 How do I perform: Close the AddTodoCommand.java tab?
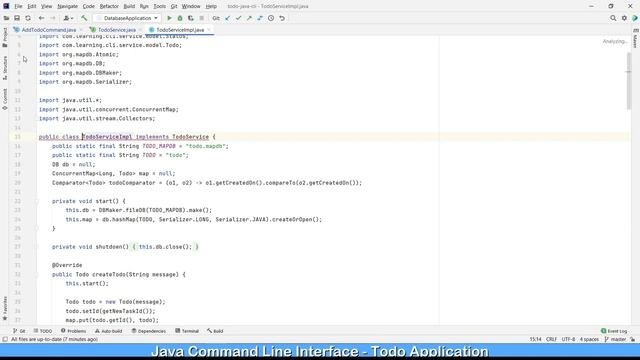point(81,30)
